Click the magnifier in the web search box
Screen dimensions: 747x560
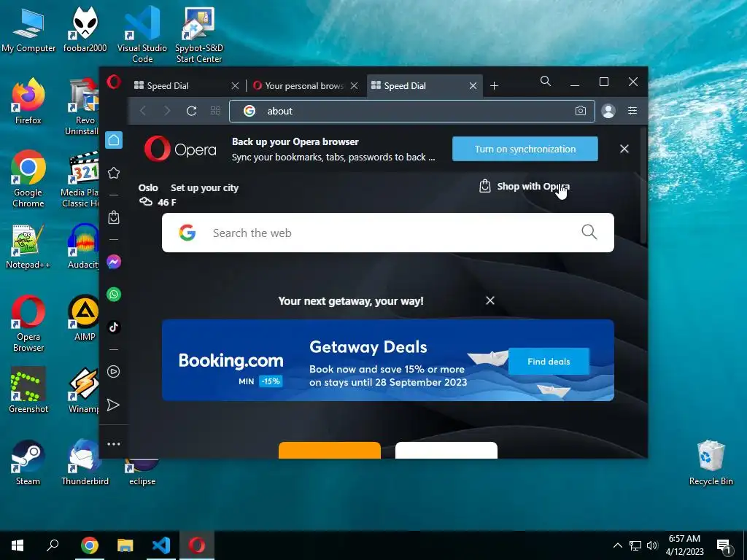click(589, 232)
